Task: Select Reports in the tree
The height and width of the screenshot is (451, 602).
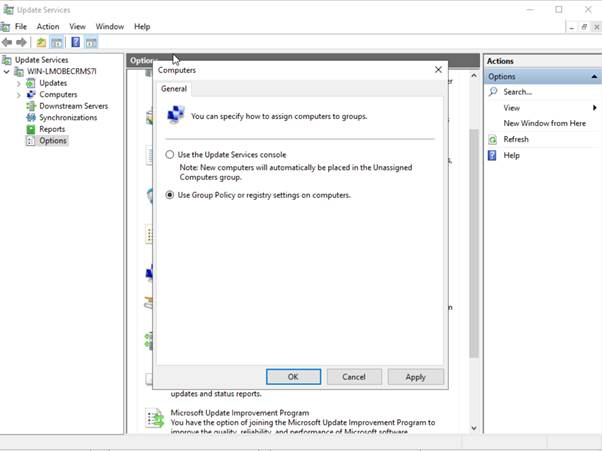Action: click(52, 129)
